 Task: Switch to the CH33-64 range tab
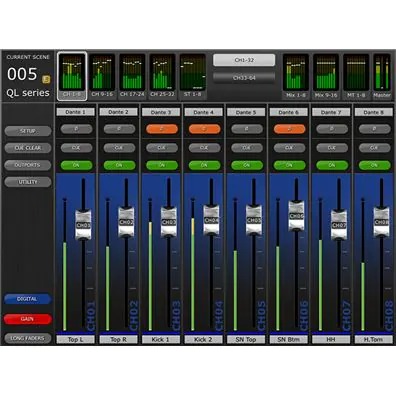coord(244,78)
